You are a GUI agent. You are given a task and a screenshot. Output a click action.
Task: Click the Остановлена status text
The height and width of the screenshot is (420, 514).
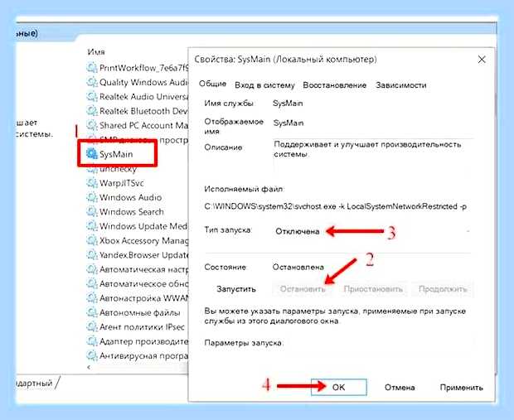pos(298,268)
